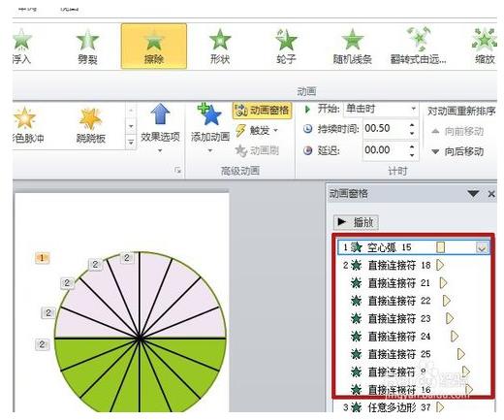
Task: Click the star icon of 任意多边形 37
Action: click(x=356, y=407)
